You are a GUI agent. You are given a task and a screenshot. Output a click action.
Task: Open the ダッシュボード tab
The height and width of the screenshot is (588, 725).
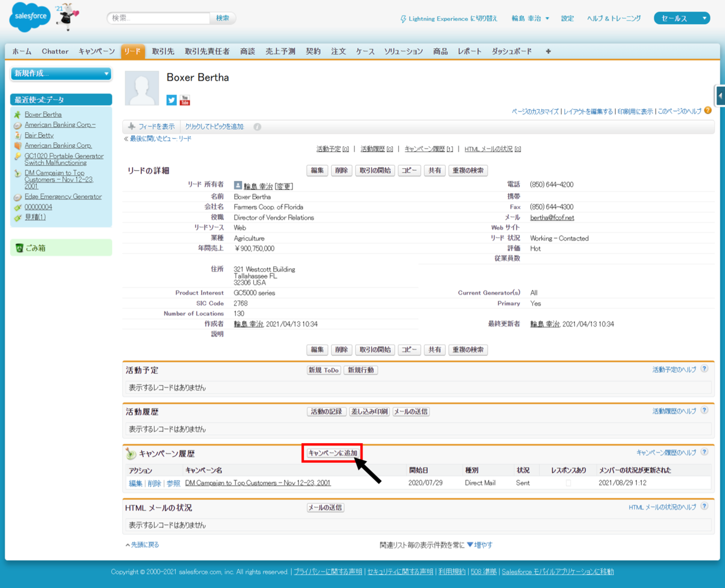coord(512,51)
